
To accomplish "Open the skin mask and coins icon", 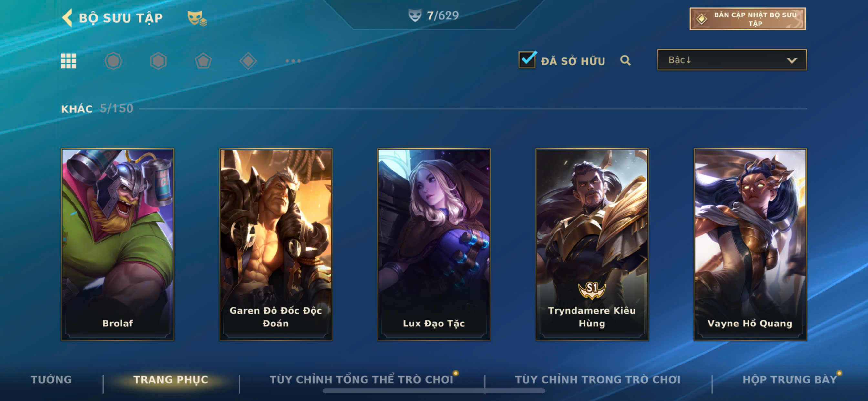I will tap(197, 18).
